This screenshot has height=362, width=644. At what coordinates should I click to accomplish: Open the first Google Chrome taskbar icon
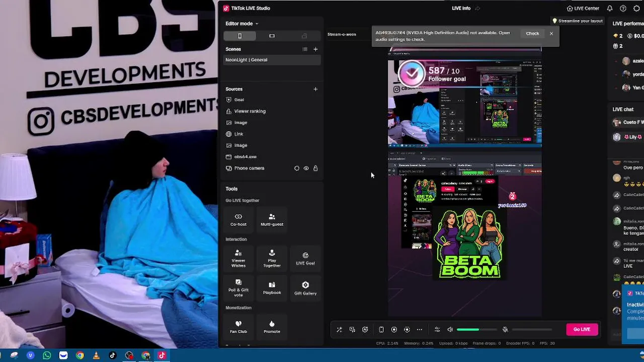[x=79, y=355]
